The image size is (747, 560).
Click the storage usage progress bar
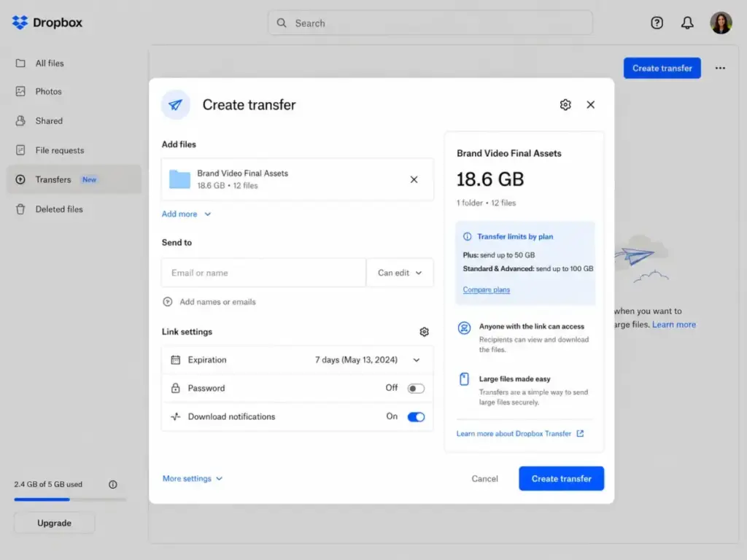click(70, 499)
